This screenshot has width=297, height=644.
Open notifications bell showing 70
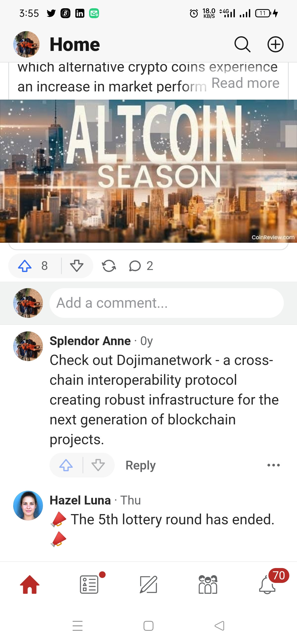pyautogui.click(x=267, y=585)
